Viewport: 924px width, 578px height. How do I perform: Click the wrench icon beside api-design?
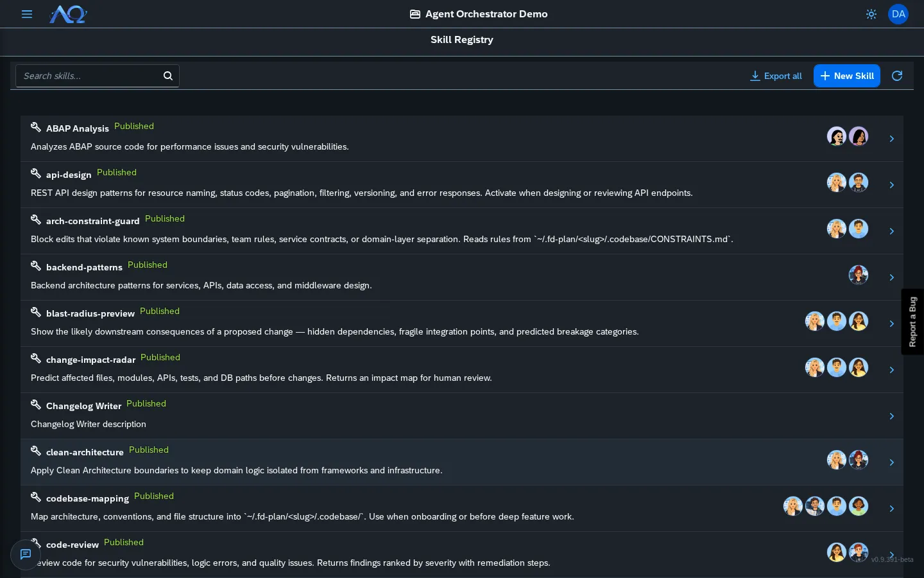pyautogui.click(x=36, y=173)
